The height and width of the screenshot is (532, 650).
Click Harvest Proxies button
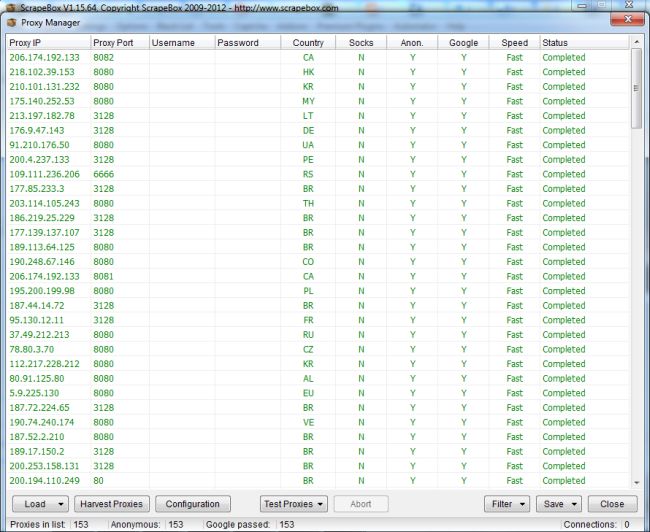coord(111,504)
